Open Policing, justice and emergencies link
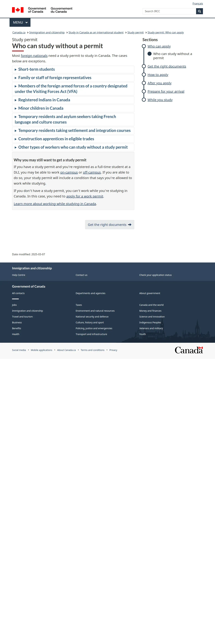Screen dimensions: 215x644 pos(94,329)
